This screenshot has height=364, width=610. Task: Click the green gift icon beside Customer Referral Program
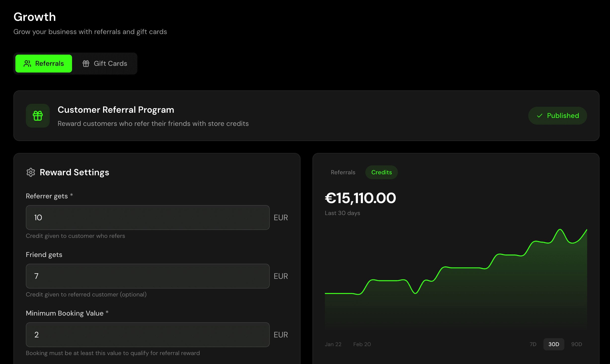38,116
